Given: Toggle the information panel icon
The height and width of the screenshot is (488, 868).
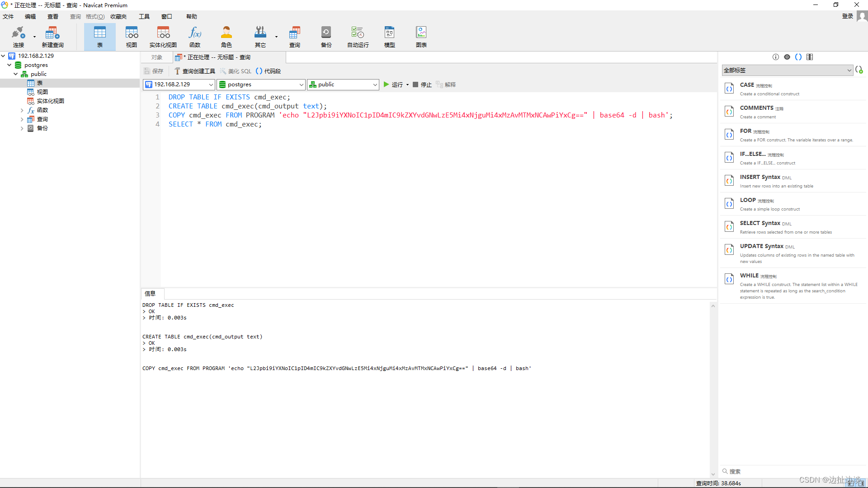Looking at the screenshot, I should point(776,57).
